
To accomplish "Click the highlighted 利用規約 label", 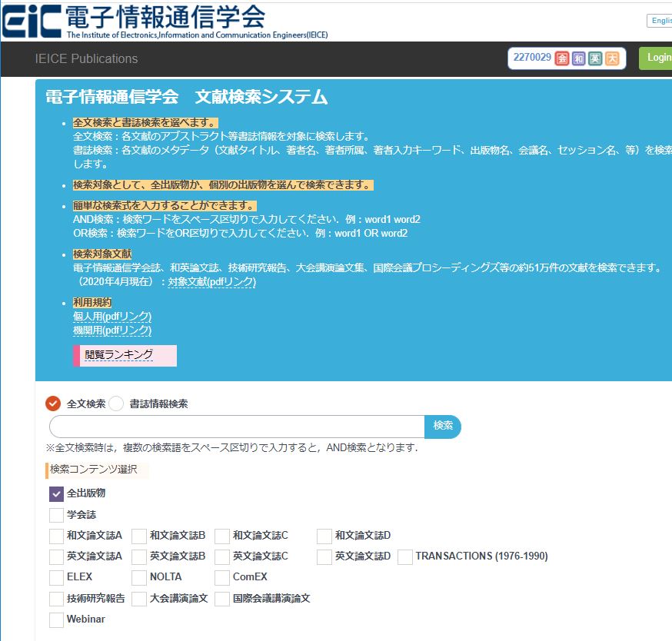I will (x=92, y=303).
